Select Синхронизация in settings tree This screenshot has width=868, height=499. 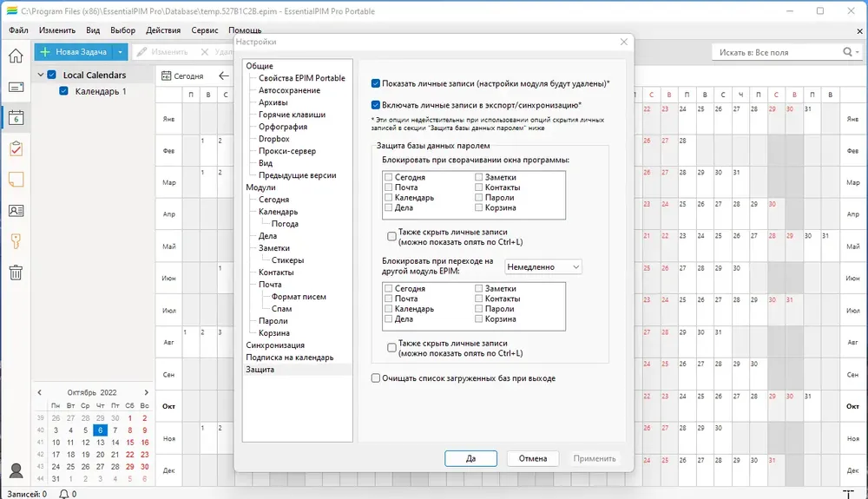tap(275, 345)
